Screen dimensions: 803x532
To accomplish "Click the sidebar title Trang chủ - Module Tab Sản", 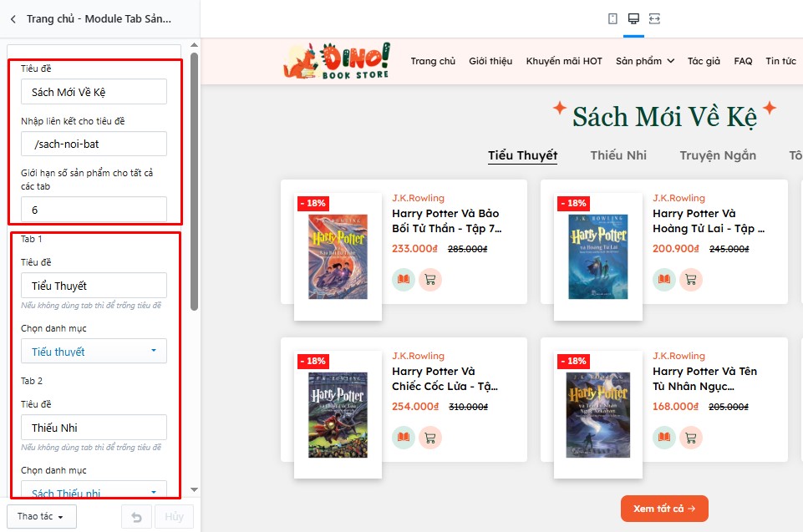I will tap(99, 19).
